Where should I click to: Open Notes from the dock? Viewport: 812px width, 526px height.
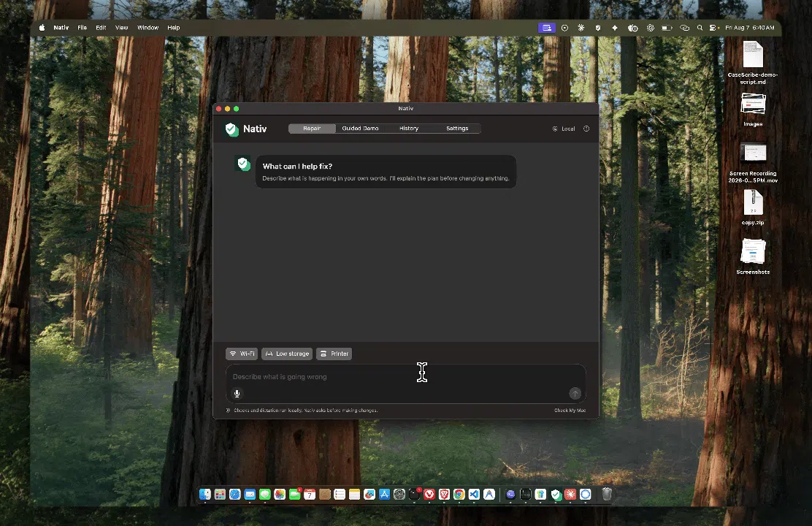tap(355, 495)
